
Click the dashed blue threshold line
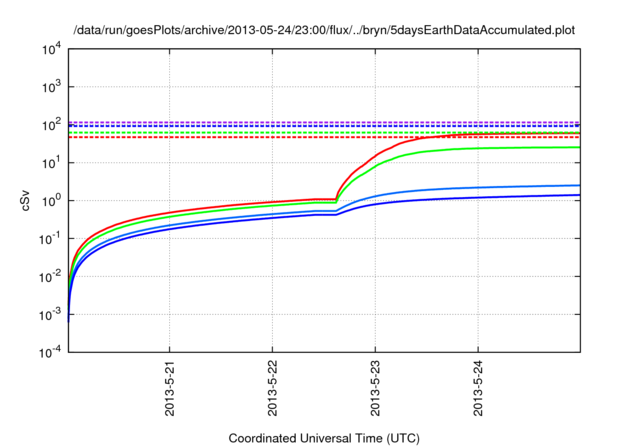click(x=324, y=126)
